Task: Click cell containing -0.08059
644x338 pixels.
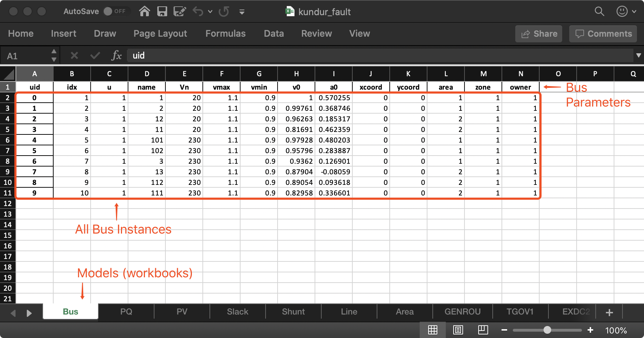Action: [334, 172]
